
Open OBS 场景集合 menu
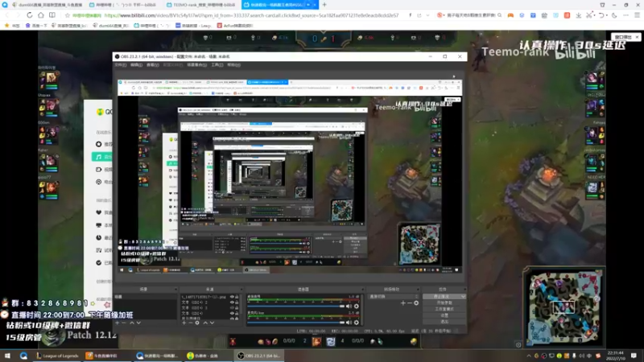coord(196,65)
